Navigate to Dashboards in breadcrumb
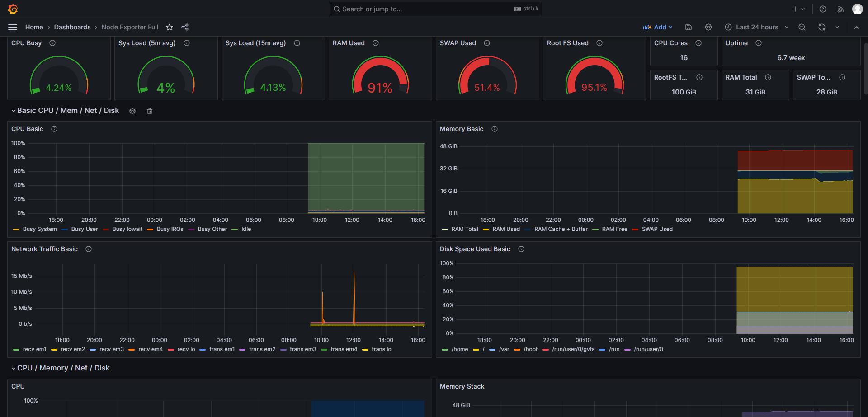Image resolution: width=868 pixels, height=417 pixels. (72, 27)
